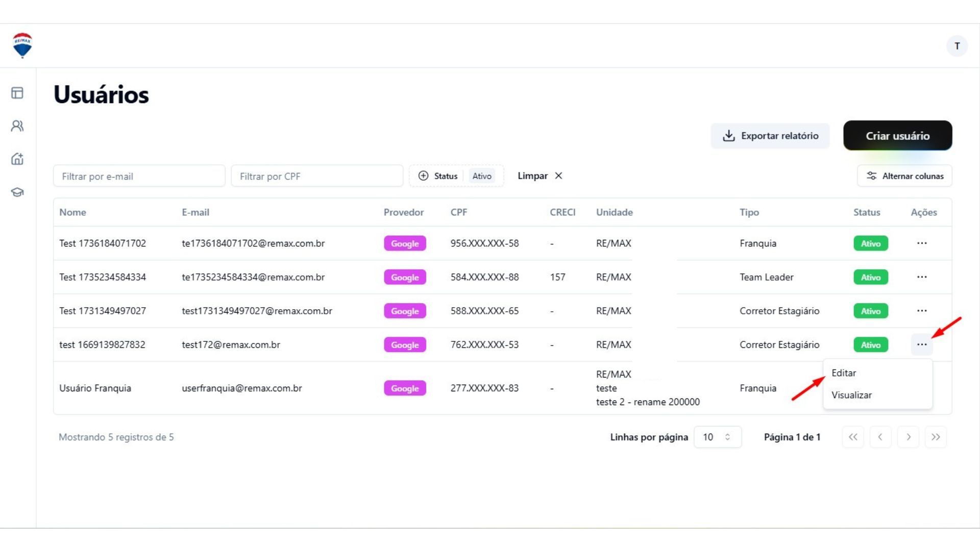Screen dimensions: 980x551
Task: Click Team Leader type cell
Action: click(767, 277)
